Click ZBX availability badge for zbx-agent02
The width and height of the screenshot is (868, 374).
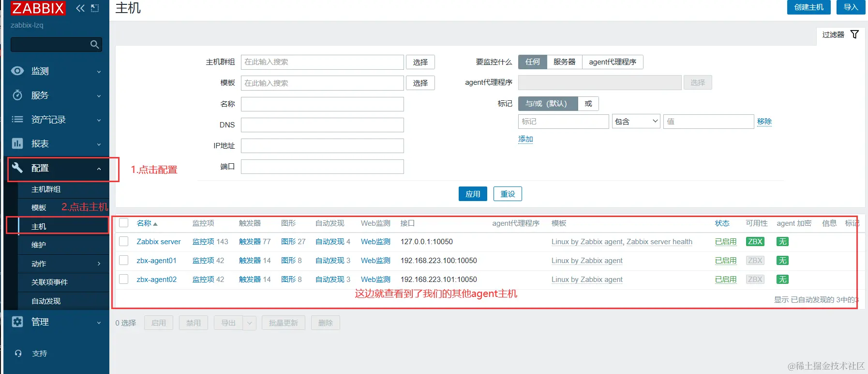(x=755, y=280)
